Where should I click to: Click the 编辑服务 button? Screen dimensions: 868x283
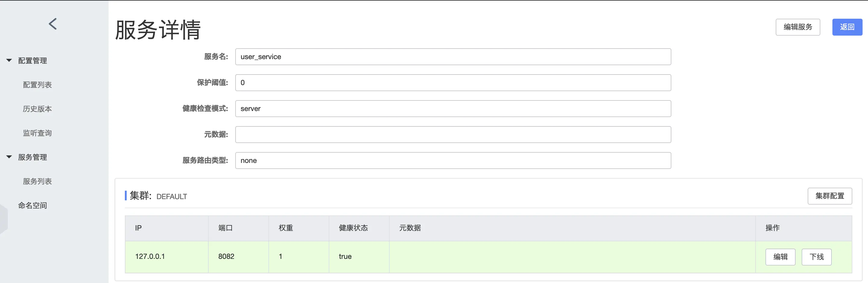(798, 27)
